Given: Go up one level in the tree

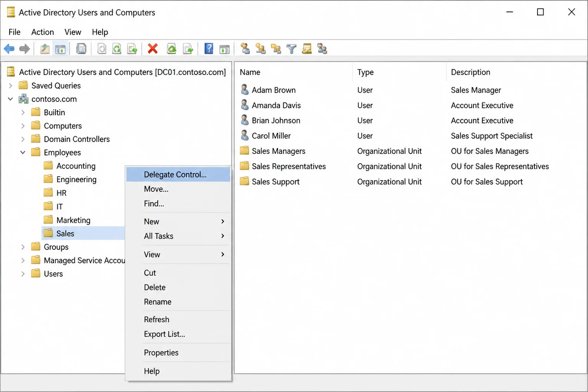Looking at the screenshot, I should (x=45, y=49).
